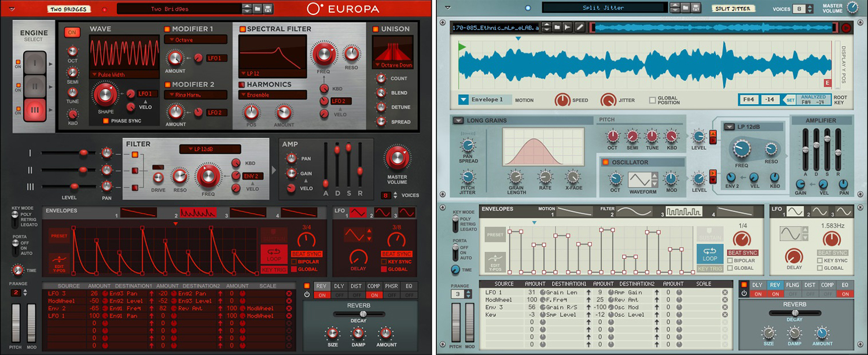Open Europa REV effect tab
The width and height of the screenshot is (868, 355).
[x=322, y=286]
